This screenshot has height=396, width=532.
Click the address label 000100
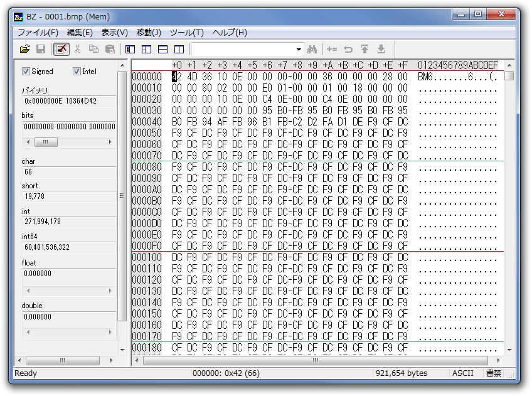[147, 257]
